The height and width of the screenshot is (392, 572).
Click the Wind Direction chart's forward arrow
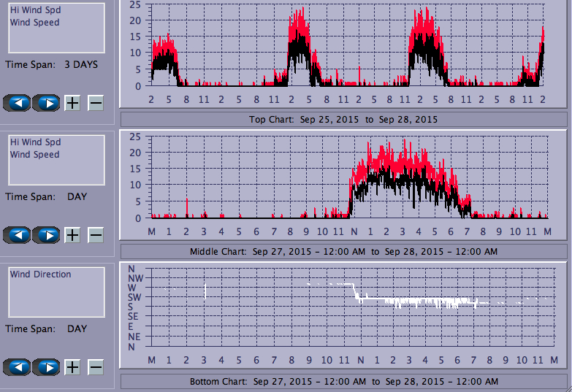[x=46, y=367]
